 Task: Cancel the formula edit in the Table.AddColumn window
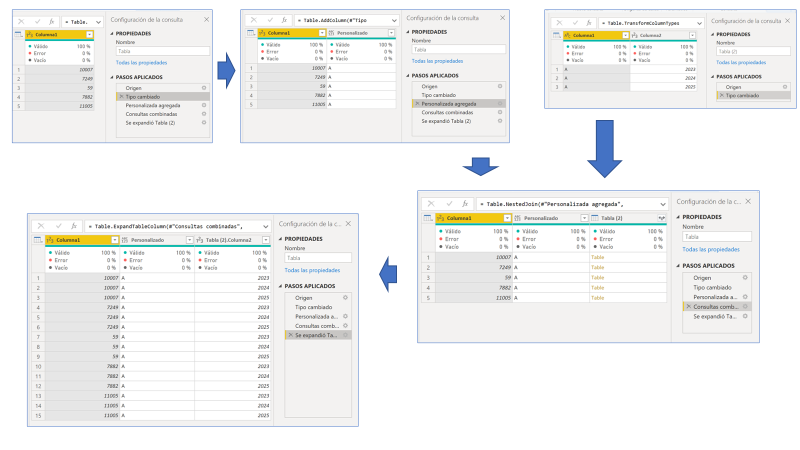pyautogui.click(x=254, y=20)
